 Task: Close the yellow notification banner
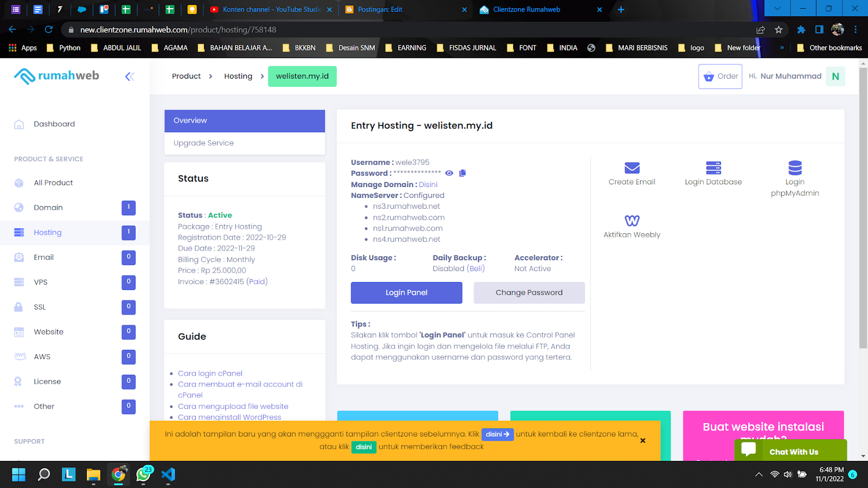[x=643, y=441]
